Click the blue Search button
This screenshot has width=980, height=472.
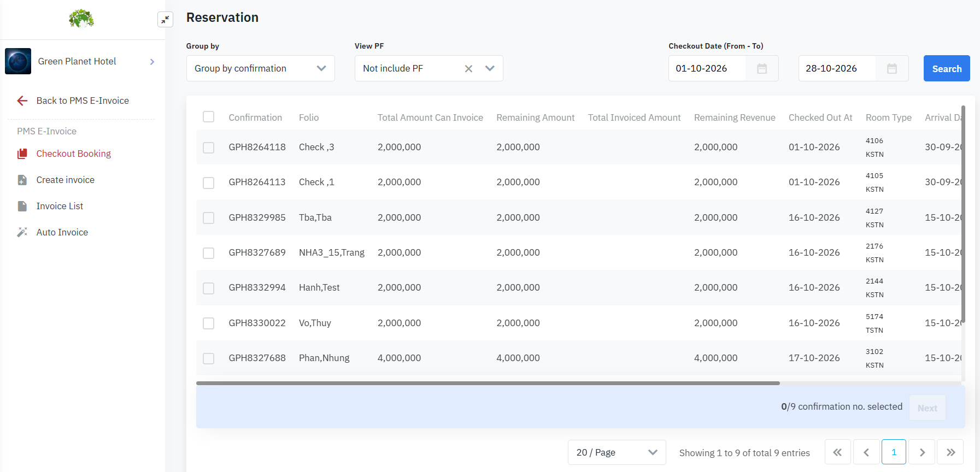pos(947,68)
